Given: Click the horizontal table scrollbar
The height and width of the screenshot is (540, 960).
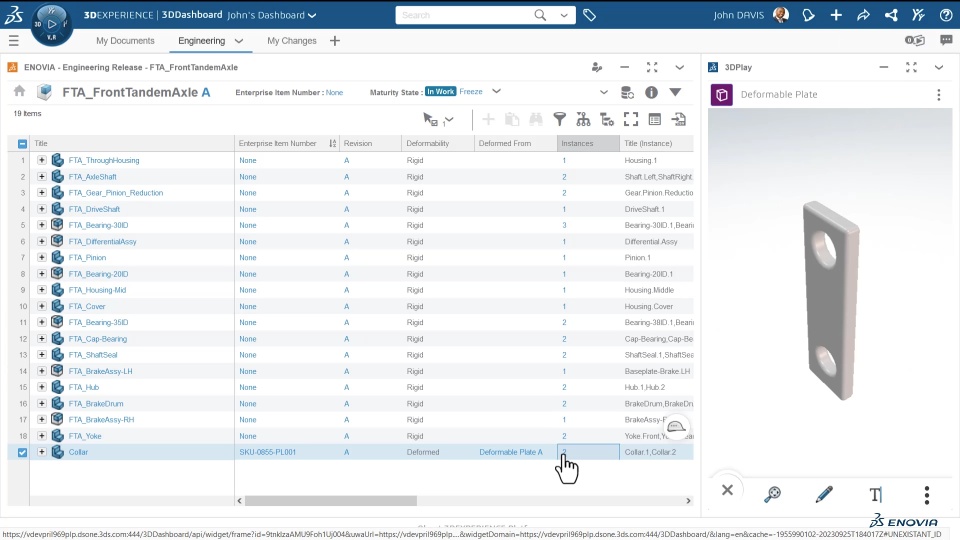Looking at the screenshot, I should (331, 501).
